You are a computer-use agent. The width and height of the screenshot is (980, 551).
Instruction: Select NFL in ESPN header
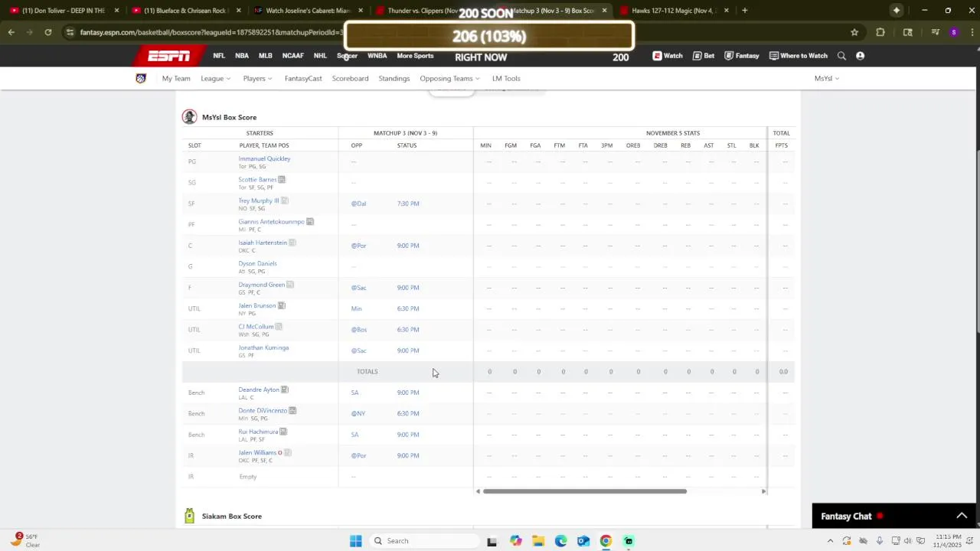pyautogui.click(x=219, y=56)
